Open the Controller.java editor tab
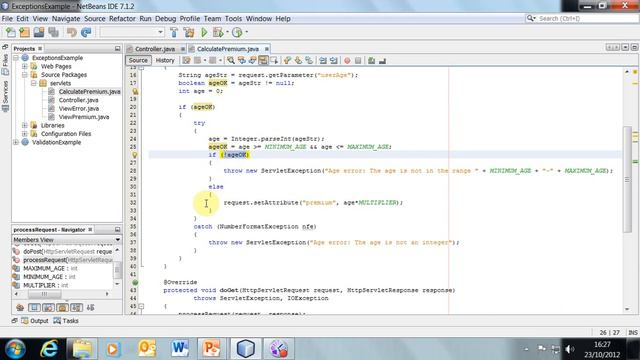The image size is (640, 360). pyautogui.click(x=155, y=49)
